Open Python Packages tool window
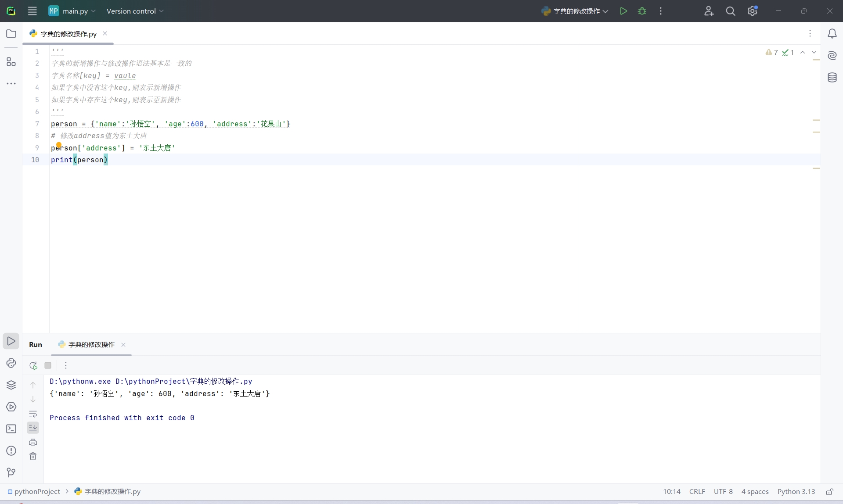Image resolution: width=843 pixels, height=504 pixels. click(11, 385)
